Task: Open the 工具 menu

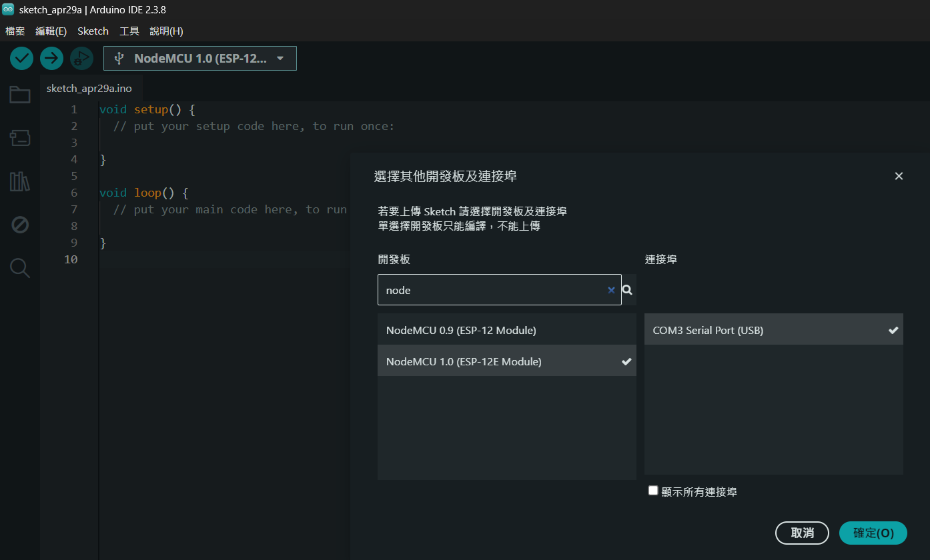Action: coord(129,31)
